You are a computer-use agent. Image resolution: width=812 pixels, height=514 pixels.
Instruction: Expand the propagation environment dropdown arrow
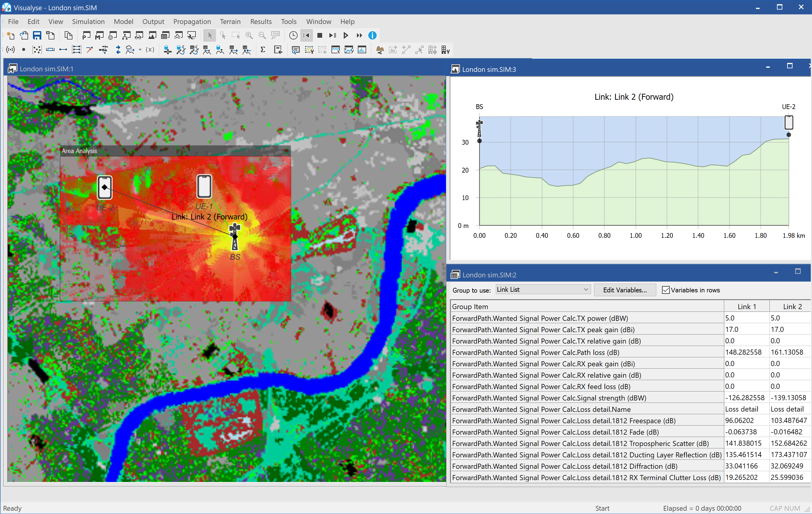140,50
